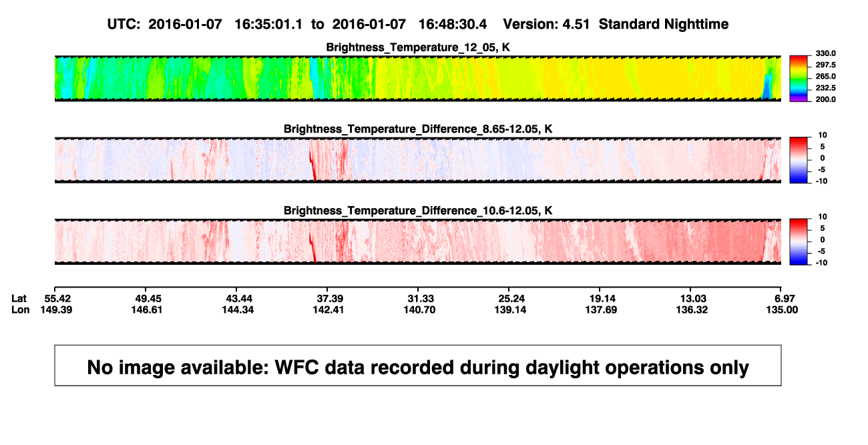Click the 265.0 colorbar label

pyautogui.click(x=825, y=76)
